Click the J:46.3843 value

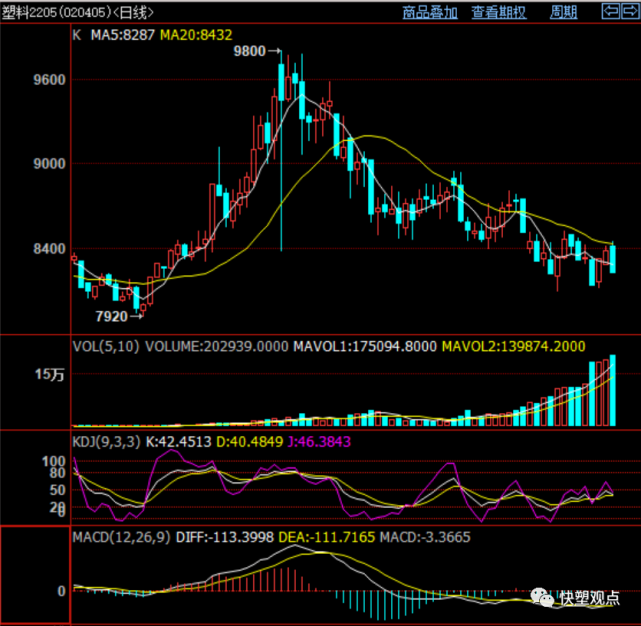pos(319,442)
